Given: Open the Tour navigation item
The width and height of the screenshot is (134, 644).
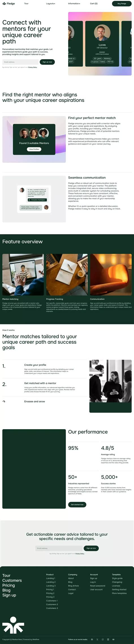Looking at the screenshot, I should click(26, 4).
